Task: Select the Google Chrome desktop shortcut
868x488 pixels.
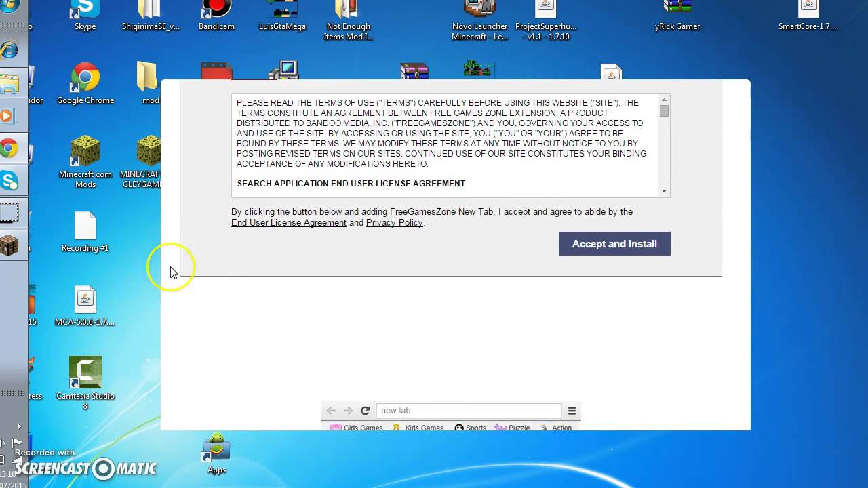Action: pos(85,84)
